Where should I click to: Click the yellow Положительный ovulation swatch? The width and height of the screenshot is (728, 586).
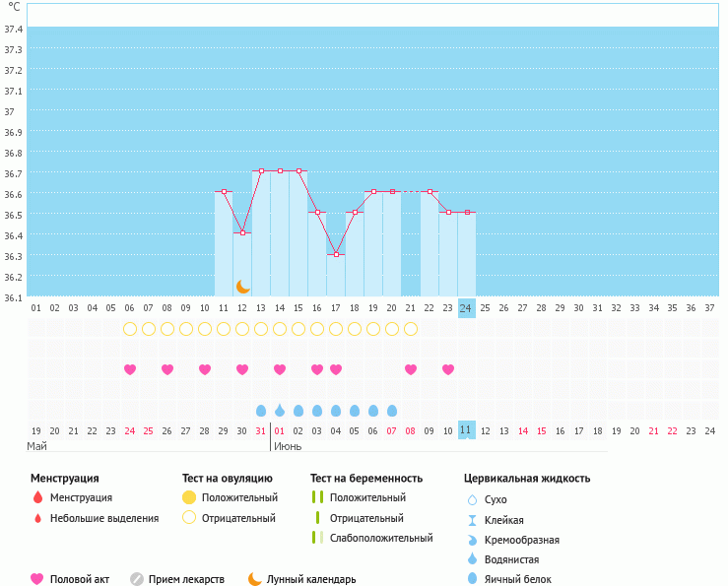point(189,498)
